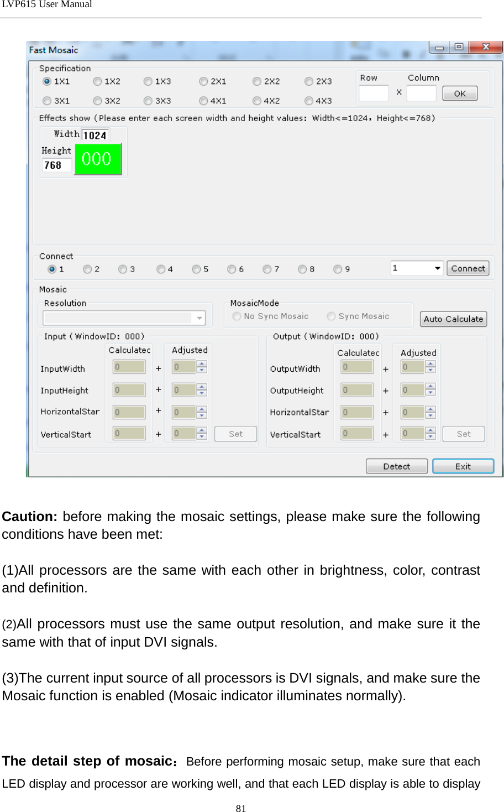Screen dimensions: 504x812
Task: Pick the 2X2 mosaic layout
Action: pos(257,81)
